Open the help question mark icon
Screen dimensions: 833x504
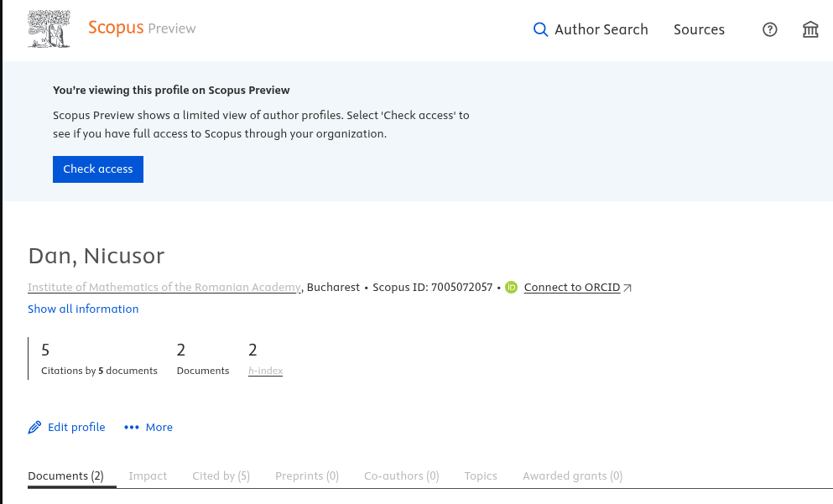tap(769, 29)
